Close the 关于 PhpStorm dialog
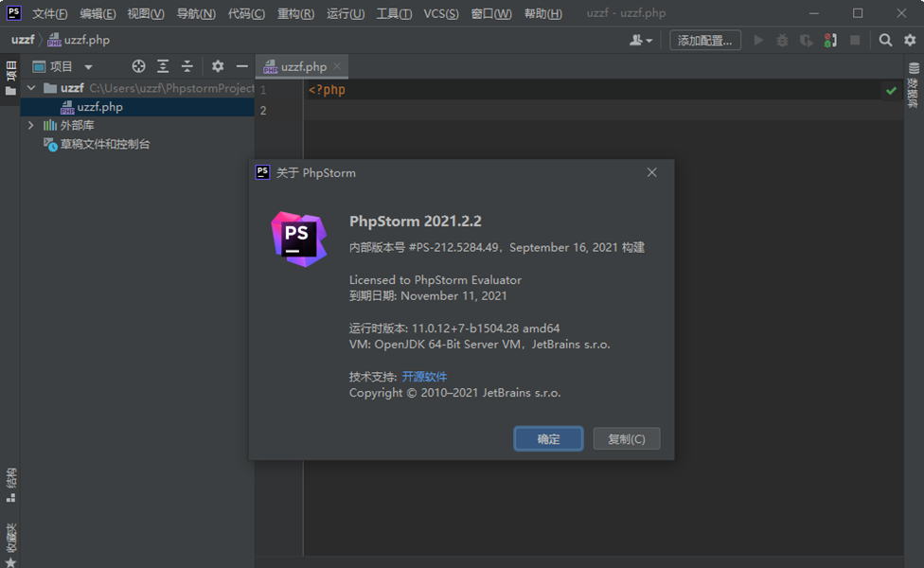This screenshot has height=568, width=924. tap(651, 172)
